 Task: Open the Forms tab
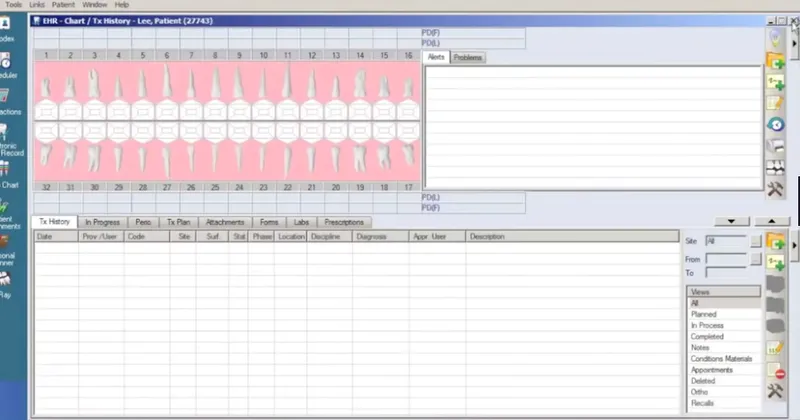click(x=269, y=222)
